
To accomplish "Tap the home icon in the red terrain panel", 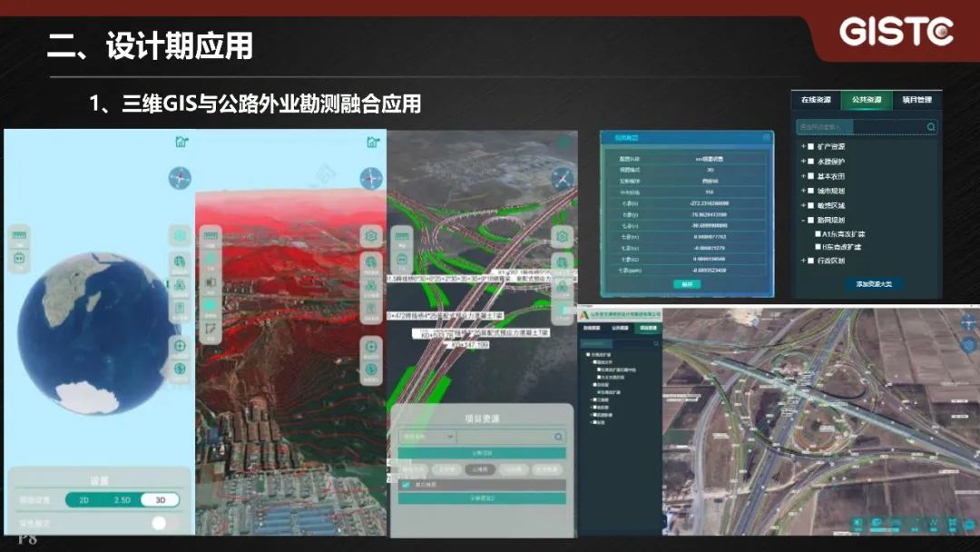I will pyautogui.click(x=373, y=143).
